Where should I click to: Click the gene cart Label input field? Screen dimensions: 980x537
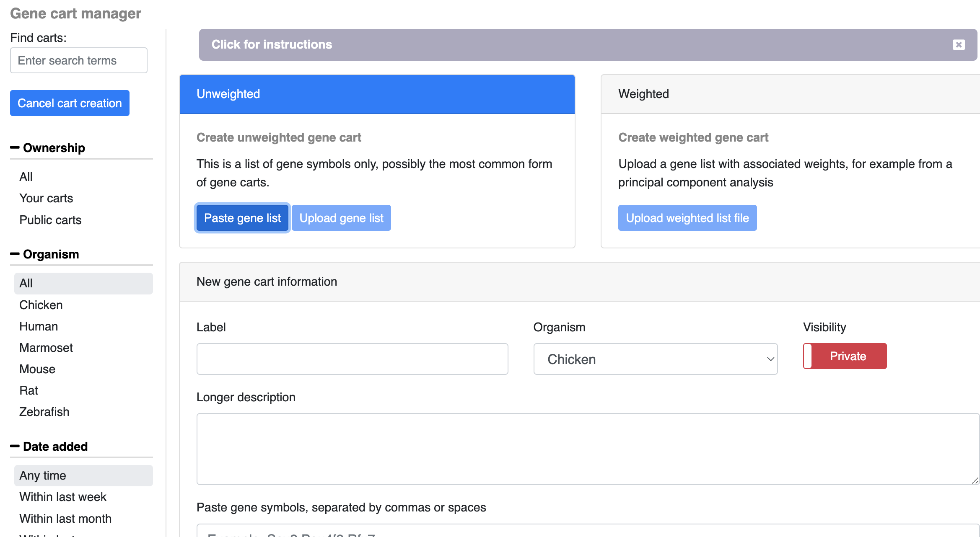[353, 359]
